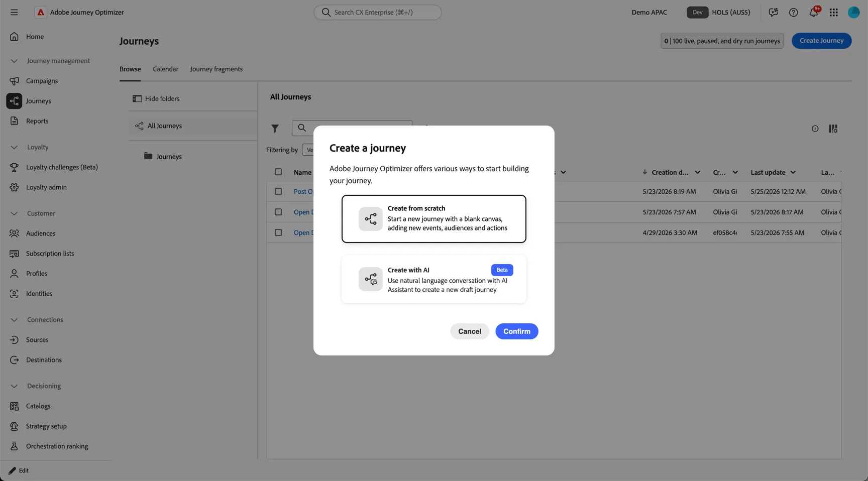Switch to the Calendar tab
Screen dimensions: 868x481
[x=165, y=69]
